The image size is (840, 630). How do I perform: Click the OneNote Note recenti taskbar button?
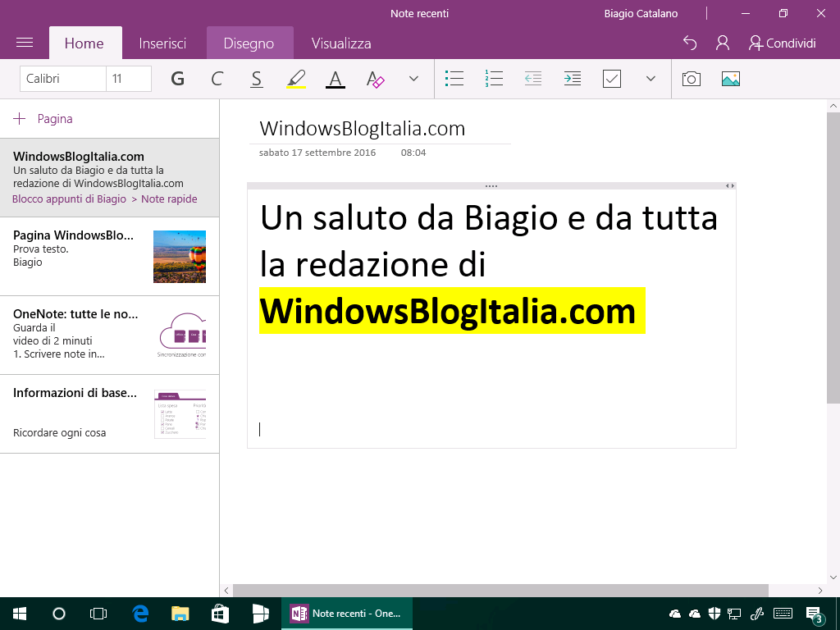347,614
